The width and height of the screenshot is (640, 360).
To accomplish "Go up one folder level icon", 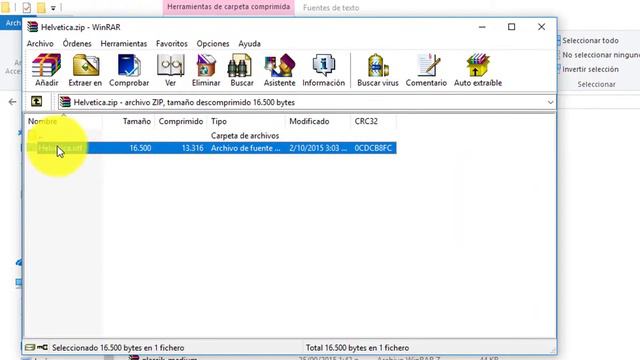I will click(36, 102).
